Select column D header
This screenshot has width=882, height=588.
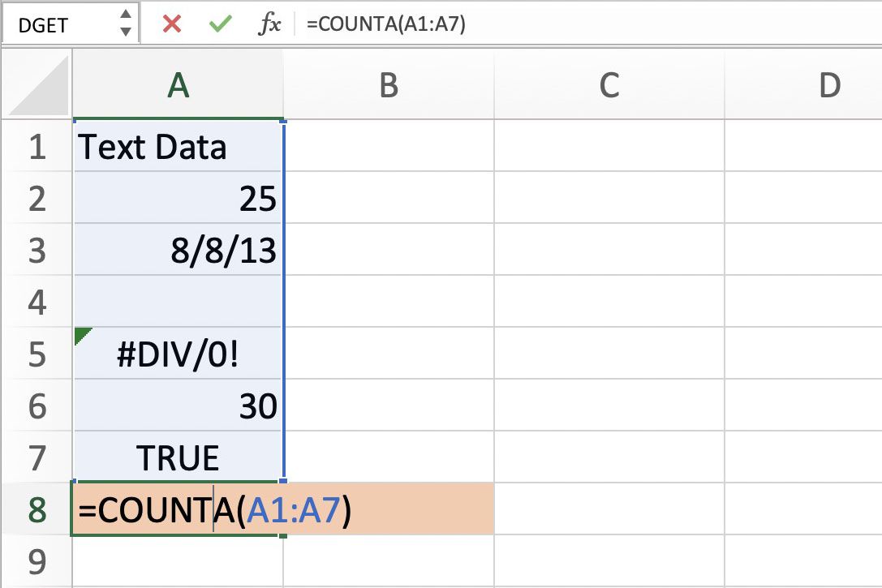828,85
